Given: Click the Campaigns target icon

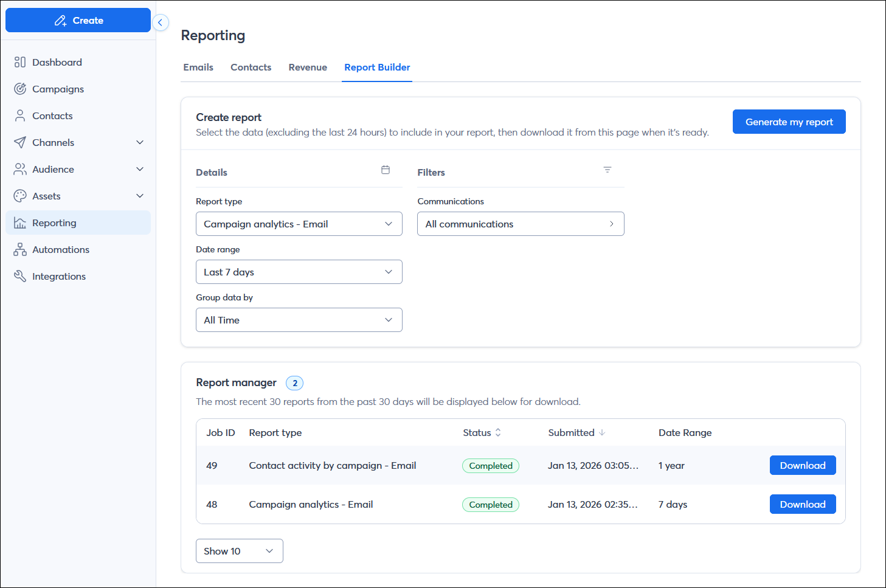Looking at the screenshot, I should (x=20, y=89).
